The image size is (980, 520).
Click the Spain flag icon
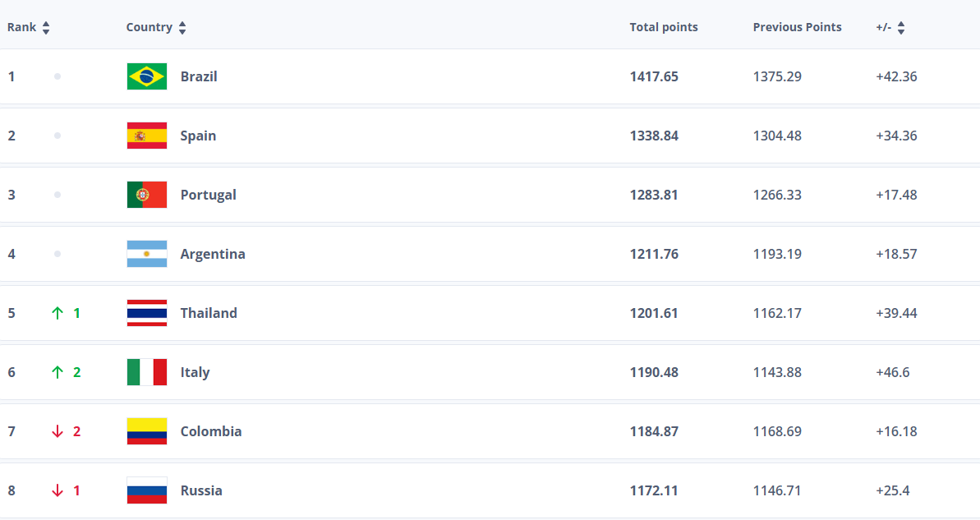pos(147,136)
